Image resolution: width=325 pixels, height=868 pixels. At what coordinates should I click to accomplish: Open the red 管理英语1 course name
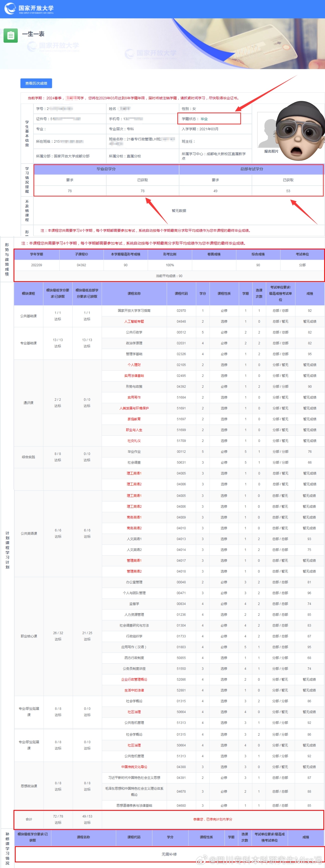pos(134,561)
